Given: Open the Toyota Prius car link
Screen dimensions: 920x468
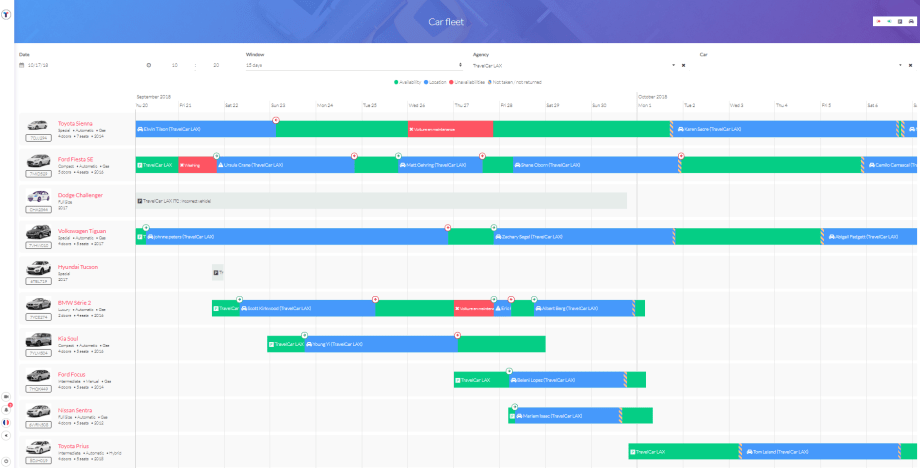Looking at the screenshot, I should [x=74, y=446].
